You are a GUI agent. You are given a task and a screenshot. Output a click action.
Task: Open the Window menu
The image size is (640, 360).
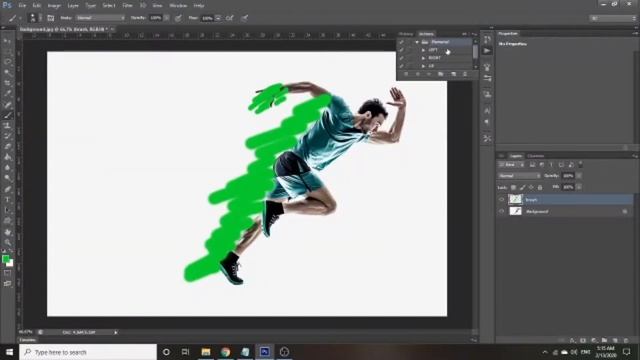[x=178, y=6]
